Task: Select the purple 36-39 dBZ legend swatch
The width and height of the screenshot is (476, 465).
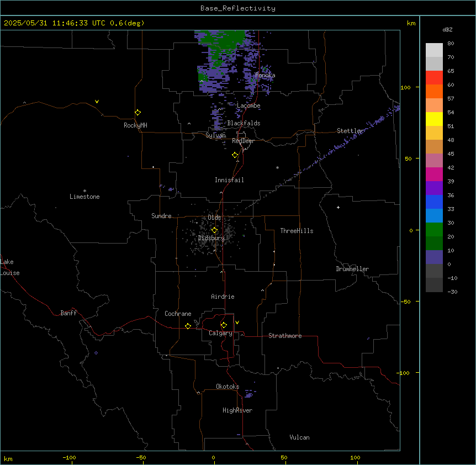Action: click(434, 188)
